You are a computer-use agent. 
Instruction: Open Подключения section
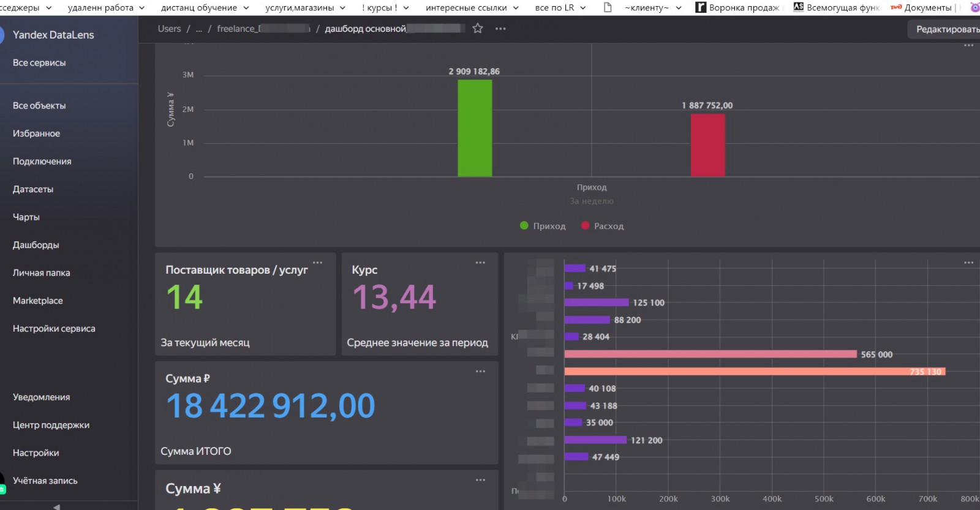[x=42, y=161]
